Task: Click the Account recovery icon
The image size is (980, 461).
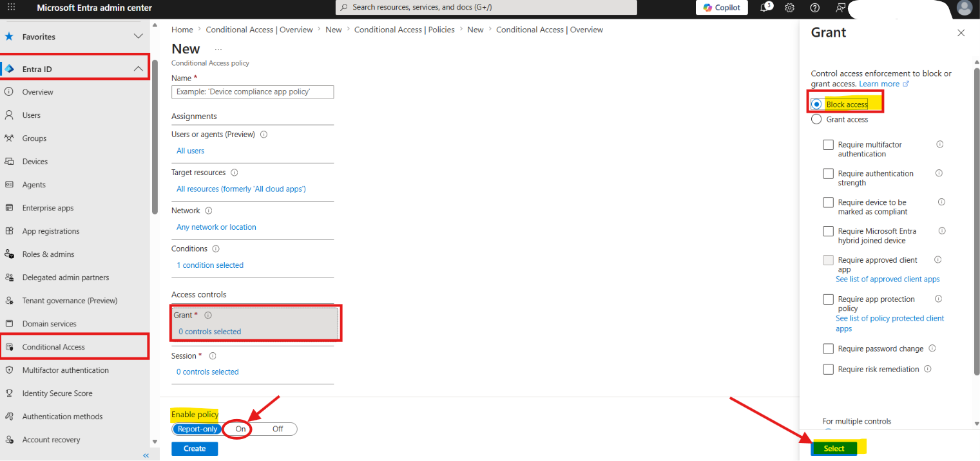Action: [9, 440]
